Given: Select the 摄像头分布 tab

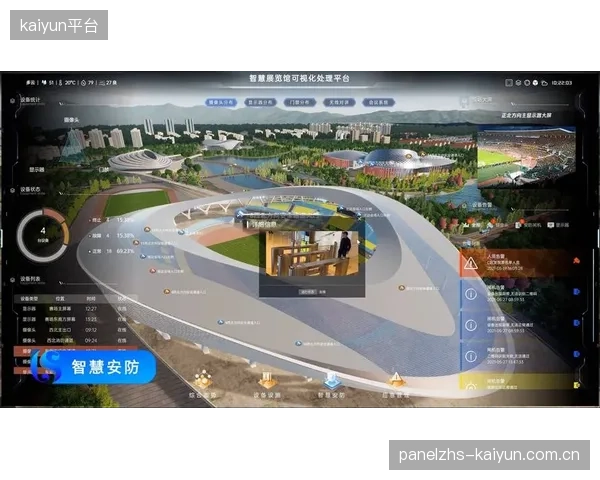Looking at the screenshot, I should (221, 103).
